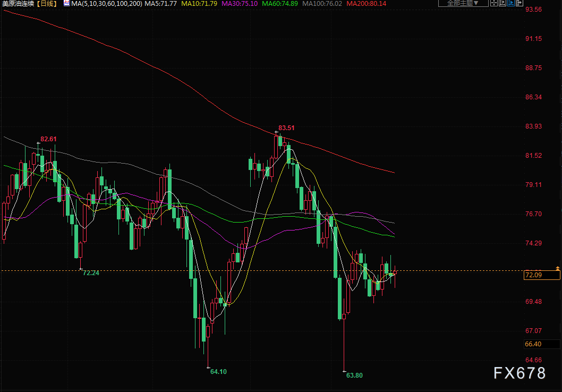Viewport: 562px width, 392px height.
Task: Click the 79.11 axis price
Action: click(533, 185)
